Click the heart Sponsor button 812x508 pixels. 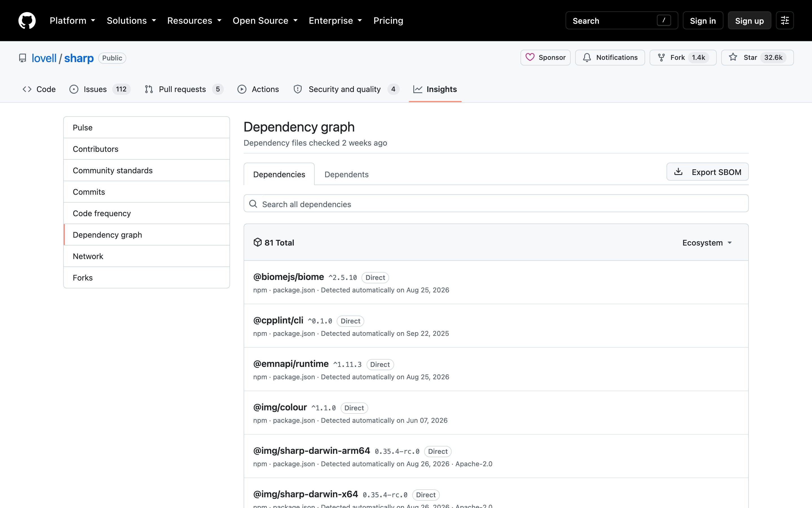545,58
